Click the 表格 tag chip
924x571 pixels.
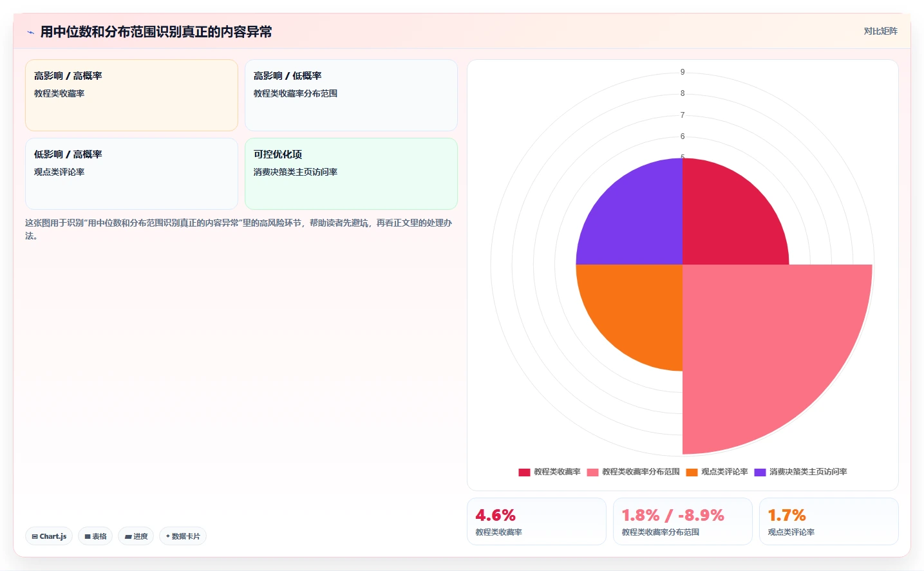click(x=95, y=536)
